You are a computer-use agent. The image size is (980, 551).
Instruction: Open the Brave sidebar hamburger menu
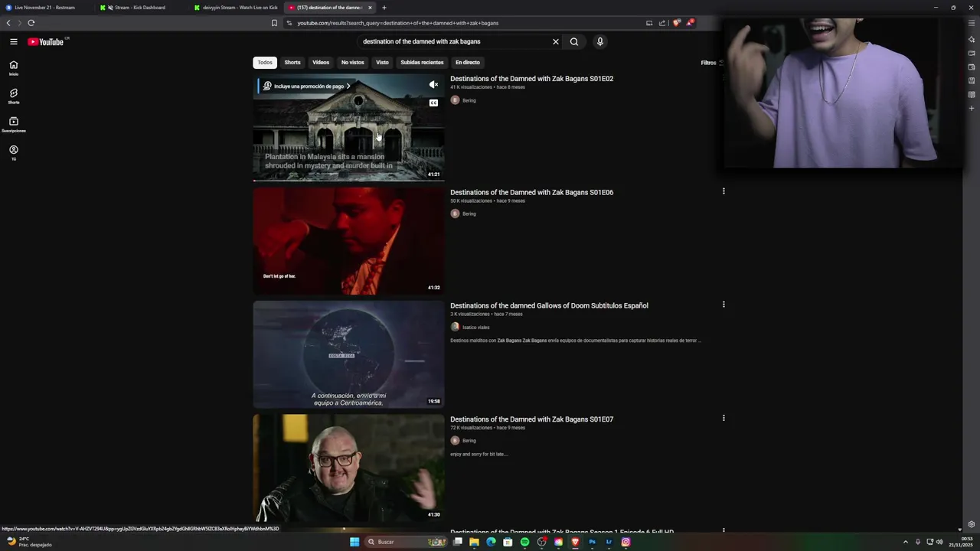pos(972,23)
